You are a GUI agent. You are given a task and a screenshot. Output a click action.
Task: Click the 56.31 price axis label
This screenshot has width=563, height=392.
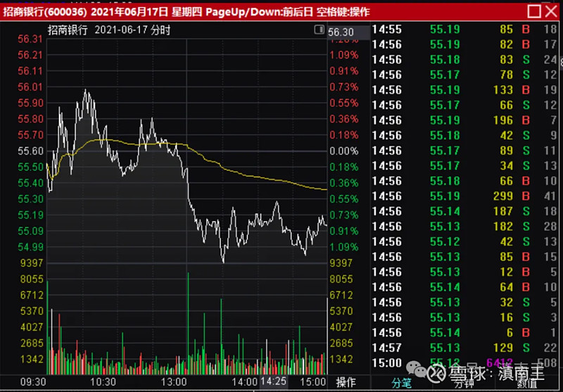click(x=30, y=39)
